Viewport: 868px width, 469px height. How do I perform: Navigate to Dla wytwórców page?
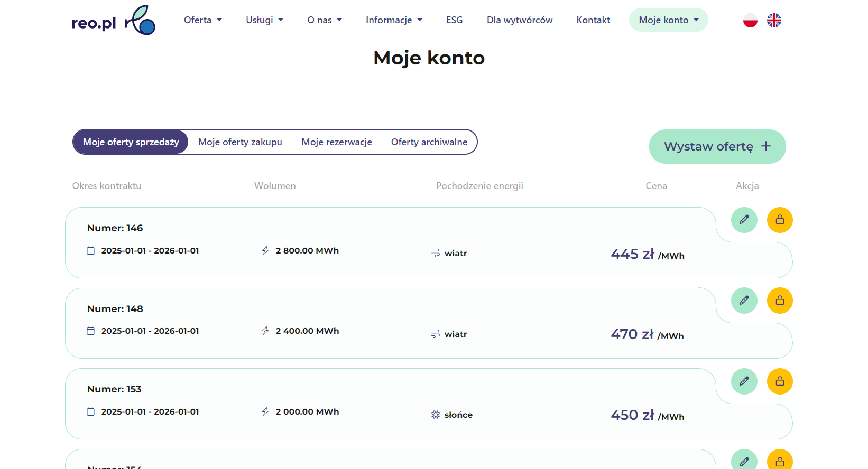(x=519, y=20)
